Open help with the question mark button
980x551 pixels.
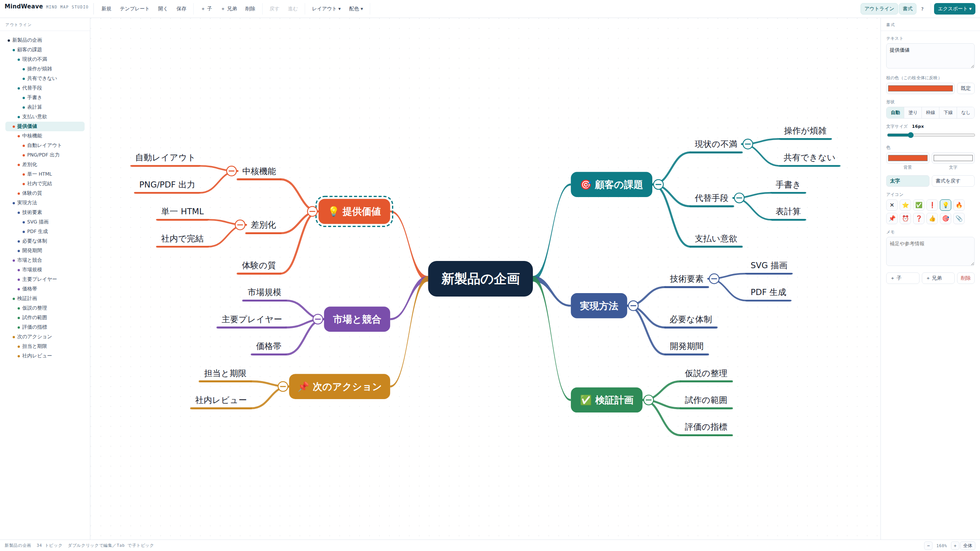(922, 9)
